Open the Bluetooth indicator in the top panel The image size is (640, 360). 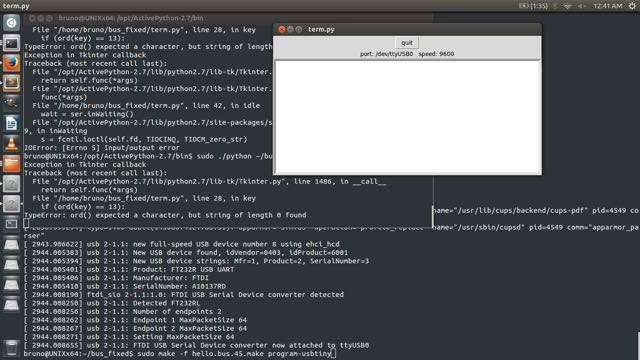[556, 6]
